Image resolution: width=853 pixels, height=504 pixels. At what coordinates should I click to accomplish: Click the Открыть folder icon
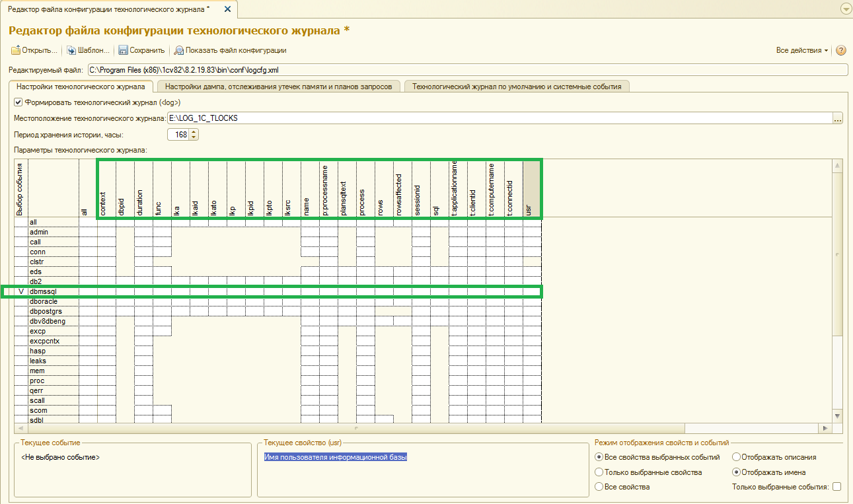(16, 50)
